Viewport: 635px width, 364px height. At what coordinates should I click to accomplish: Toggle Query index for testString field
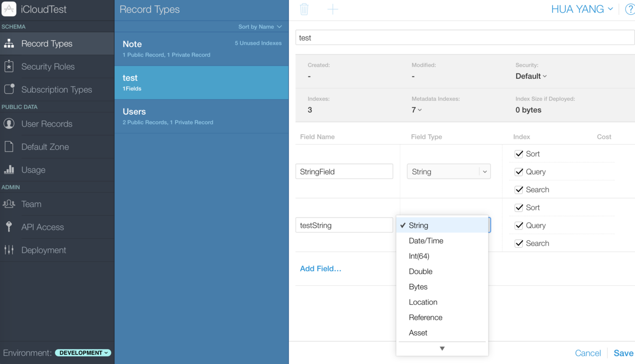point(519,225)
